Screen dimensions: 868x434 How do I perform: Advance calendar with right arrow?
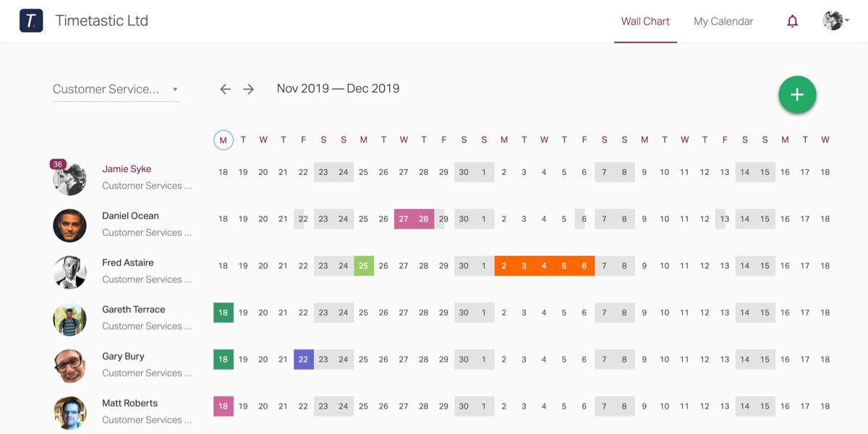249,89
